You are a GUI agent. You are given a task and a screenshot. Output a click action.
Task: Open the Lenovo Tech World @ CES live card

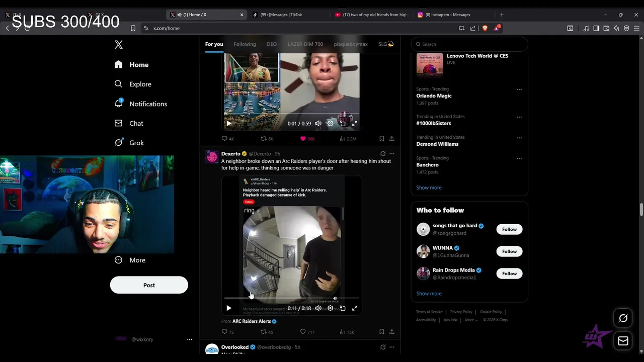point(469,65)
